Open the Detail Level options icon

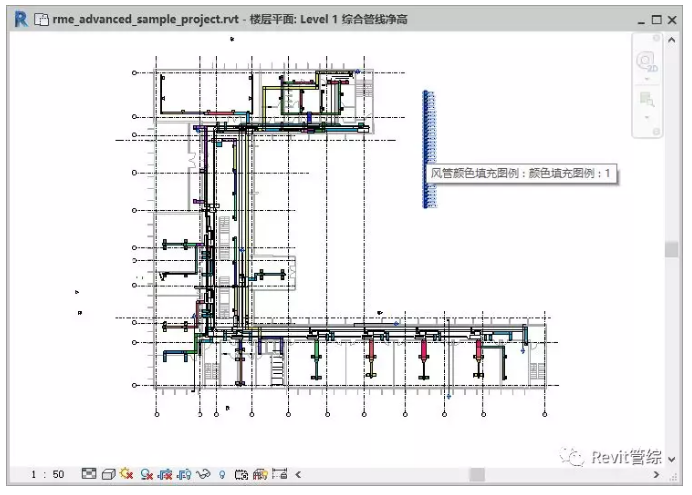(x=88, y=474)
